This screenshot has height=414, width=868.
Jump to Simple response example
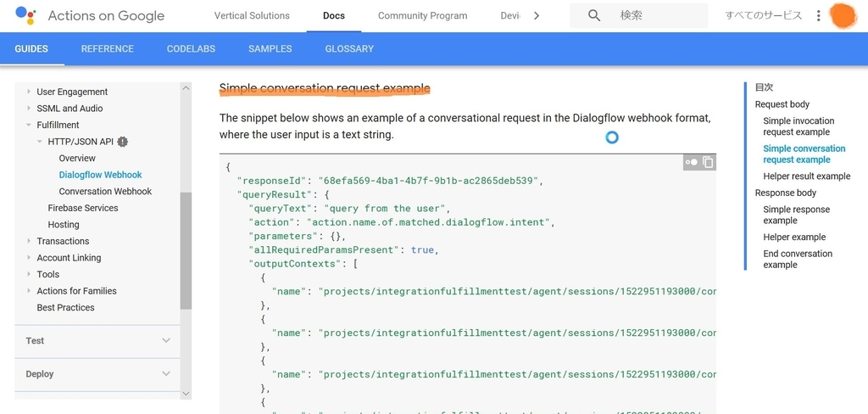[797, 215]
